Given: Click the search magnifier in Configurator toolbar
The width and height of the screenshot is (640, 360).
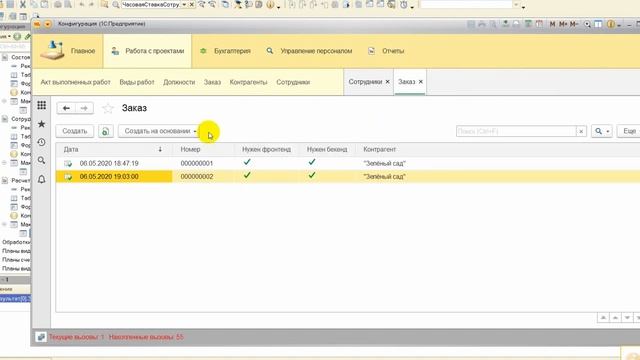Looking at the screenshot, I should (116, 4).
